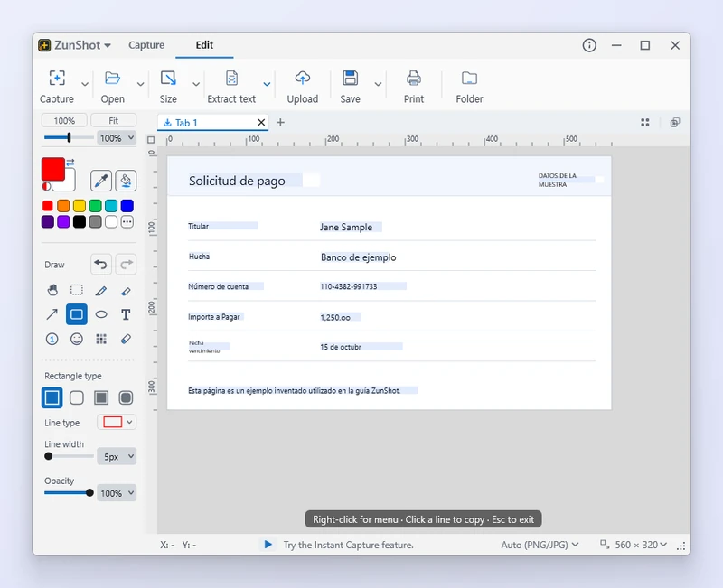723x588 pixels.
Task: Select the hand pan tool
Action: (x=52, y=290)
